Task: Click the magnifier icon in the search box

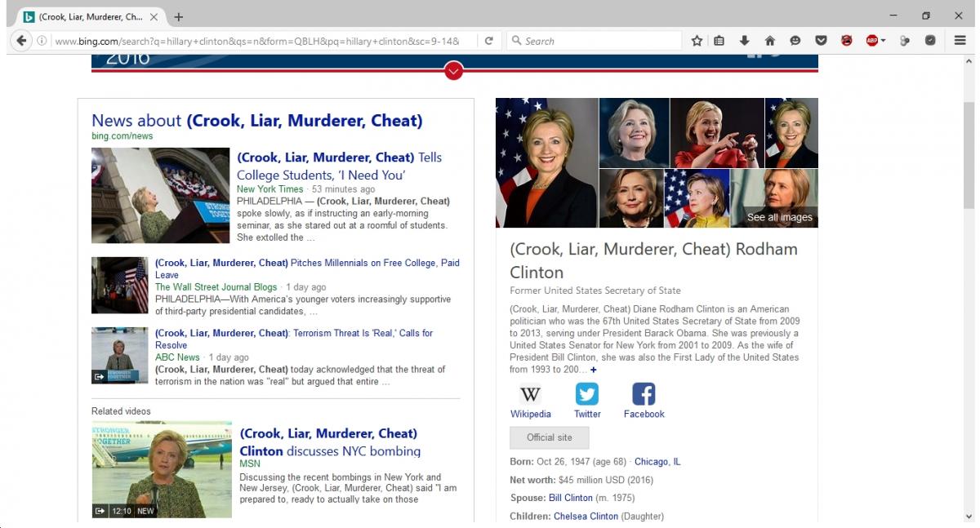Action: point(516,41)
